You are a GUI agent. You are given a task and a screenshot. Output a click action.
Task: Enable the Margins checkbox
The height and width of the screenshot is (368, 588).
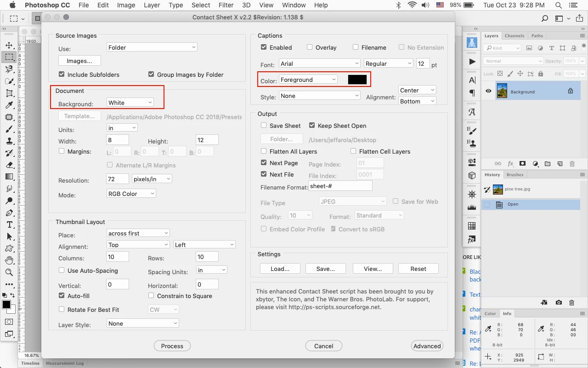click(x=62, y=151)
